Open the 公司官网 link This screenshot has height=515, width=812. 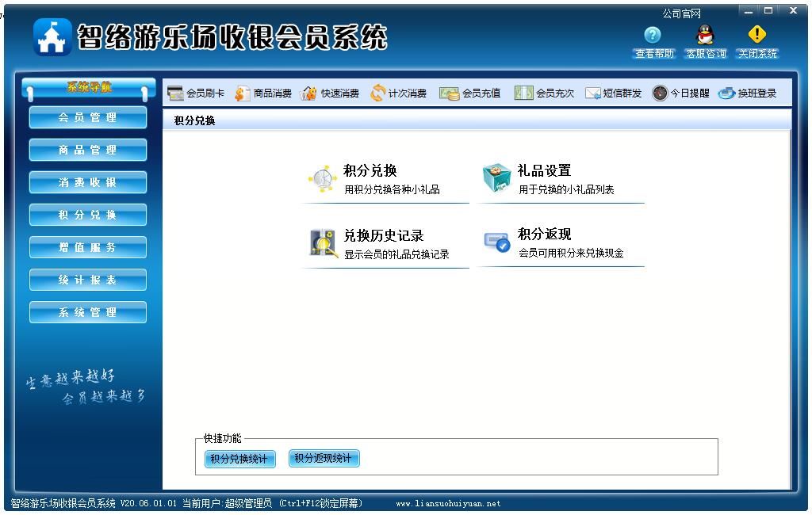coord(681,13)
